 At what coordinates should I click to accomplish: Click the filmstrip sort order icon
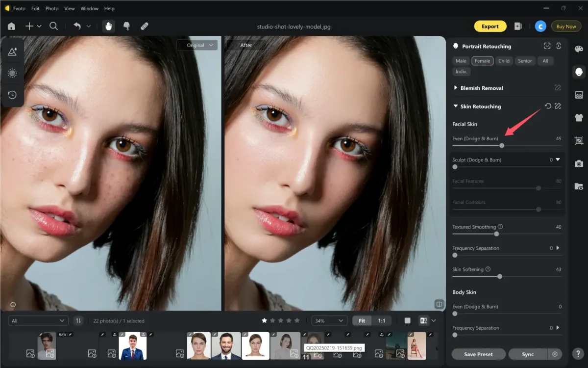tap(78, 320)
